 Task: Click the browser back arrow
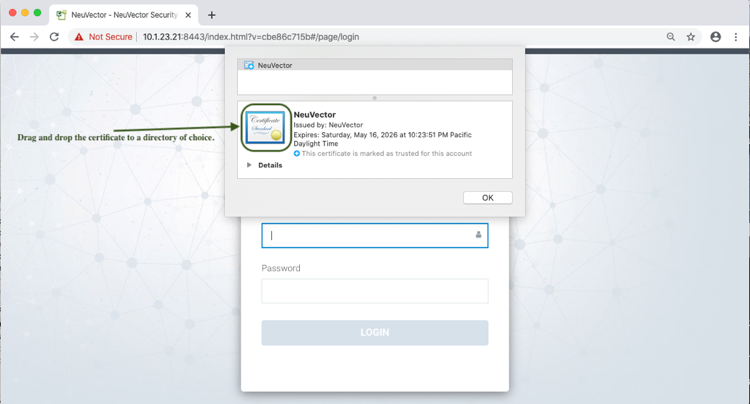14,37
